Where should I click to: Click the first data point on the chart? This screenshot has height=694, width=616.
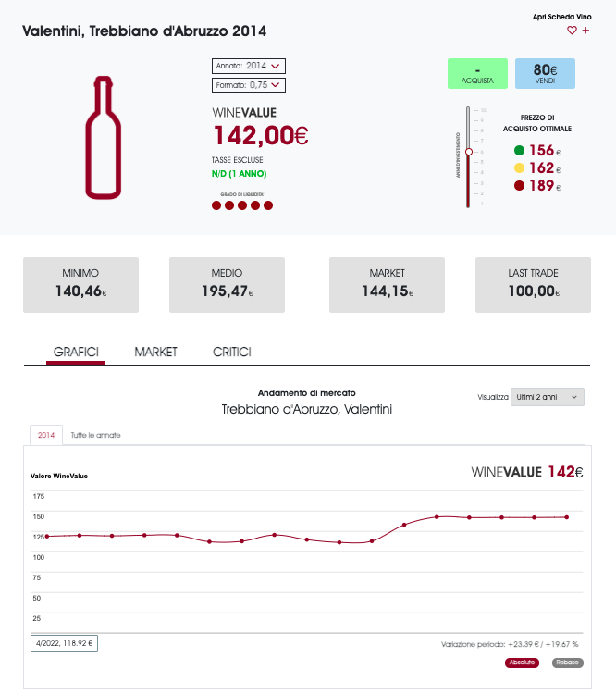[x=47, y=537]
